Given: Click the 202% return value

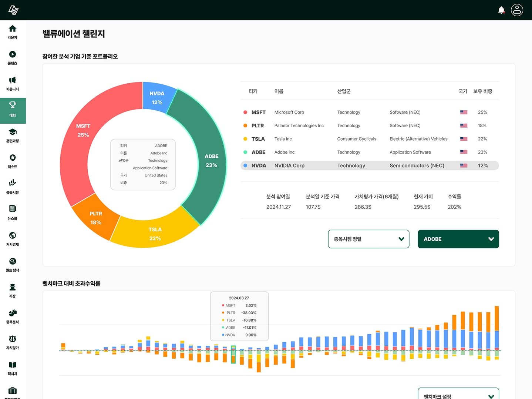Looking at the screenshot, I should click(x=454, y=207).
